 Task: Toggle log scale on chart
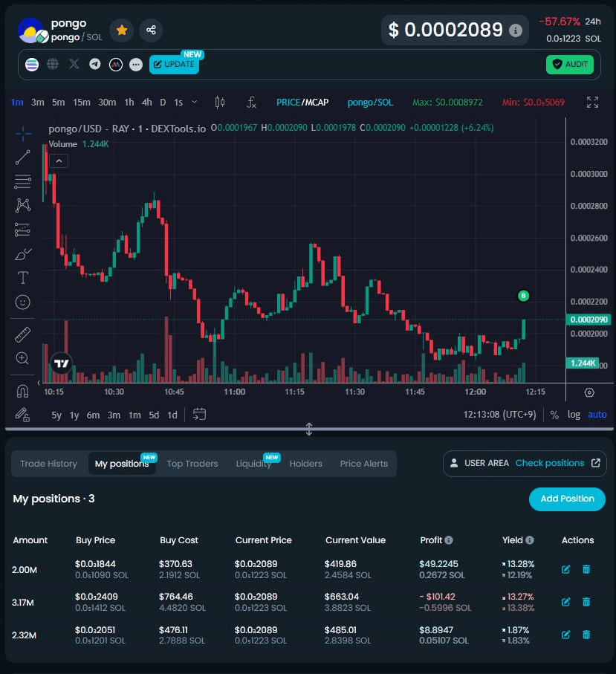point(574,415)
